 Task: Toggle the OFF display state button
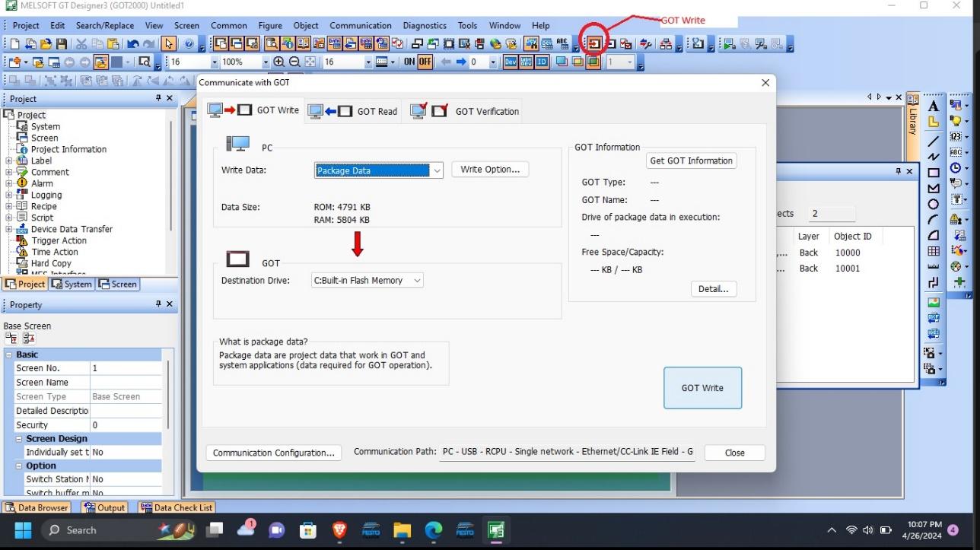[x=425, y=62]
